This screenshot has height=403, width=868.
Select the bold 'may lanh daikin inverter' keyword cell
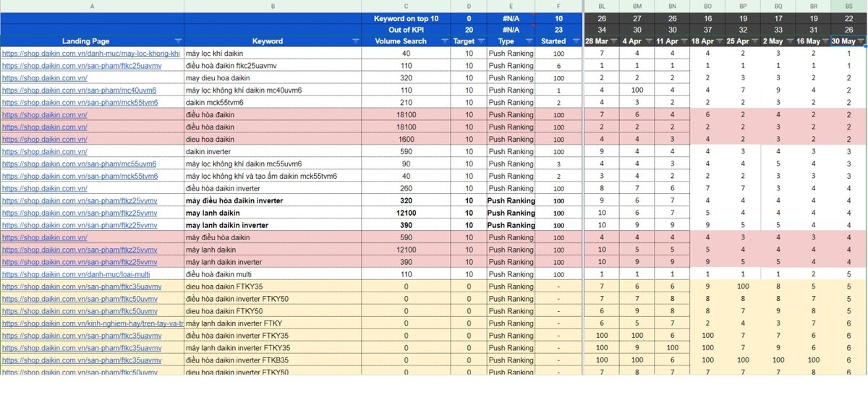click(x=273, y=226)
